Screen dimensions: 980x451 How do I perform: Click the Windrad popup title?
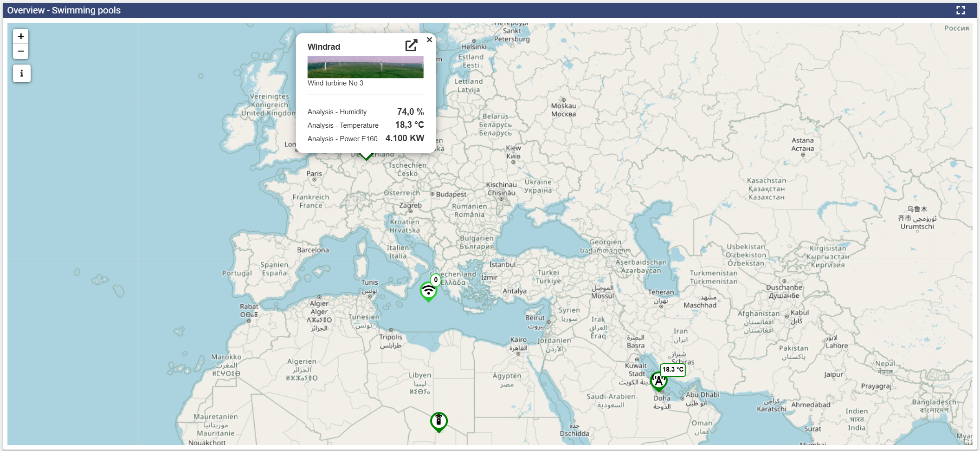click(x=324, y=47)
